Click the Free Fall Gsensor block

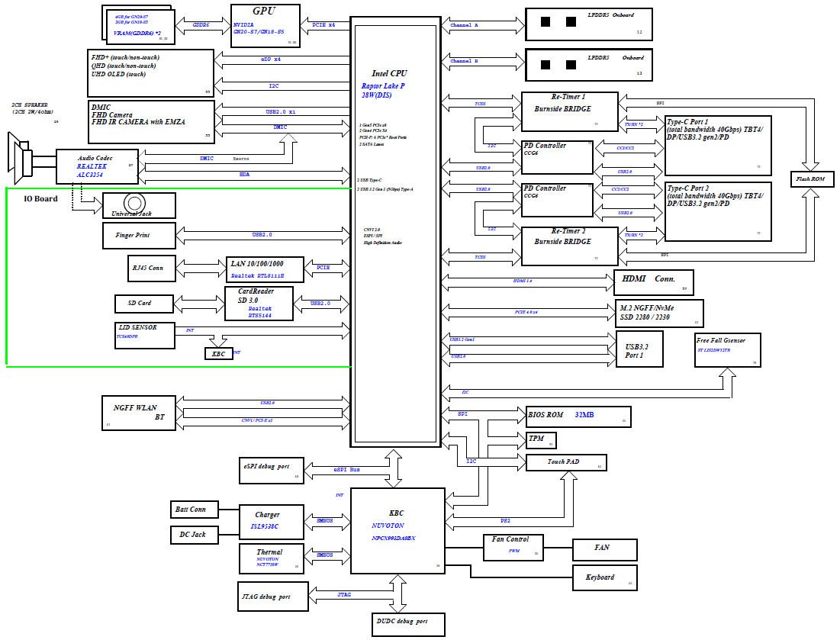[727, 350]
